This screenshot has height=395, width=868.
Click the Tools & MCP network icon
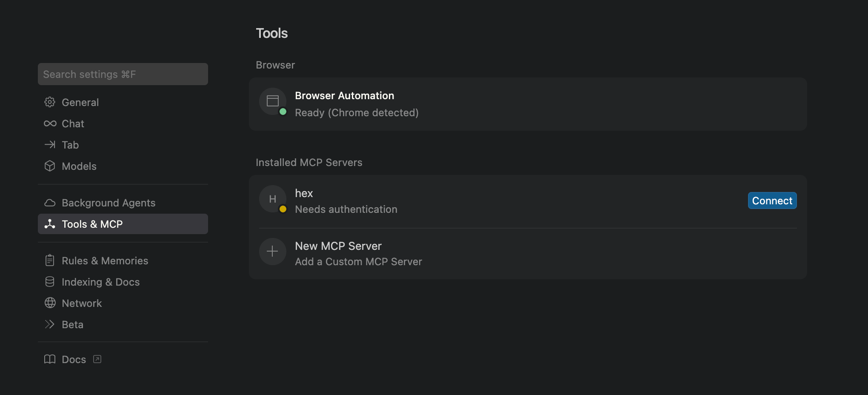tap(50, 223)
